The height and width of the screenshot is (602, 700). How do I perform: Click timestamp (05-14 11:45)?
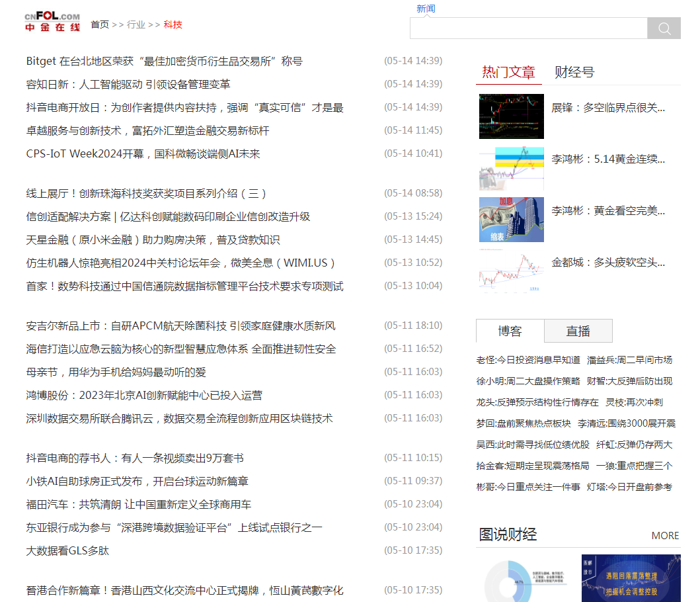click(x=413, y=130)
